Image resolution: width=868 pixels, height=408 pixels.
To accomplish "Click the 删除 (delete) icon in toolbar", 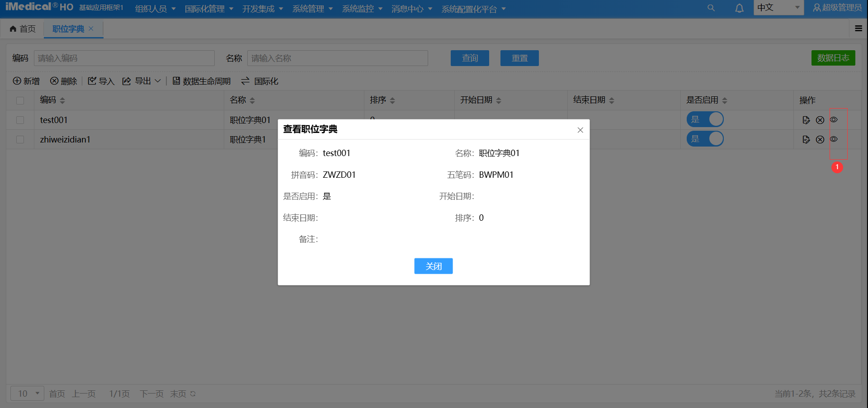I will click(x=54, y=81).
